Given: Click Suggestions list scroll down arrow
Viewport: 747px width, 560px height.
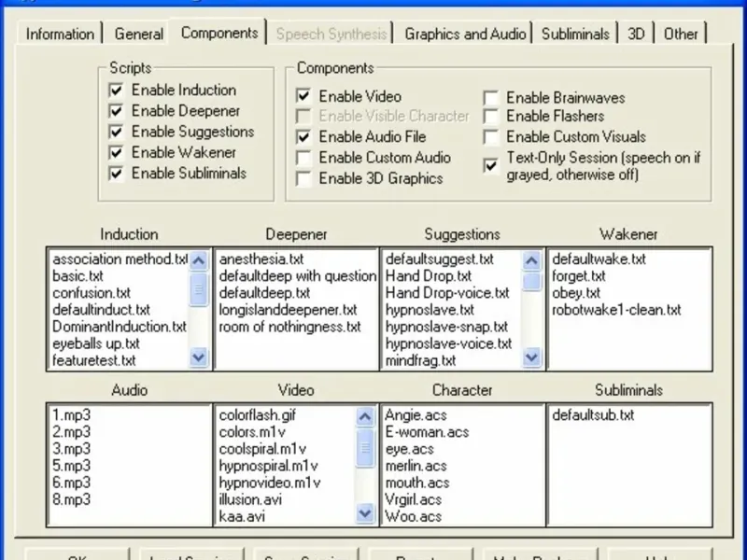Looking at the screenshot, I should [x=531, y=357].
